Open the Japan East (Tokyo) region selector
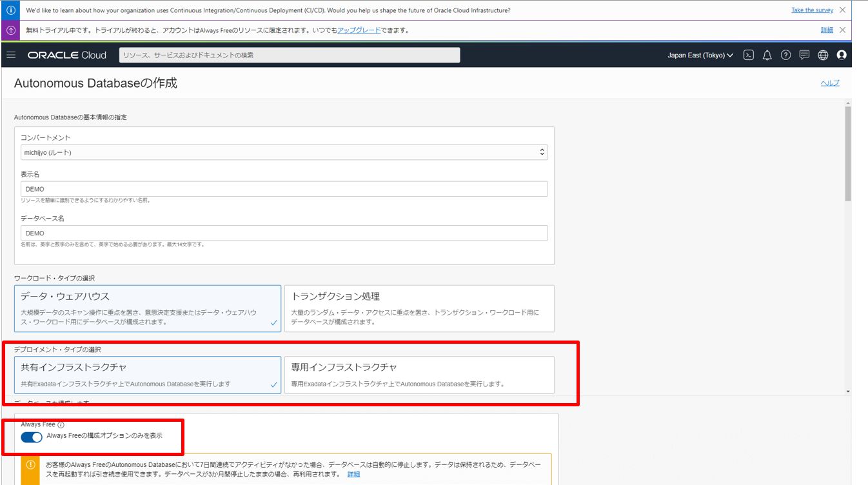868x485 pixels. (698, 55)
